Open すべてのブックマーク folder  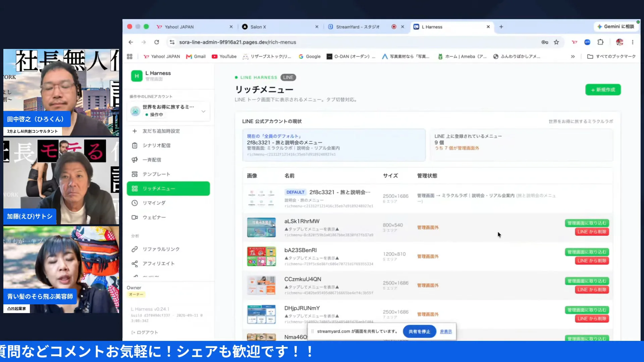click(x=611, y=57)
